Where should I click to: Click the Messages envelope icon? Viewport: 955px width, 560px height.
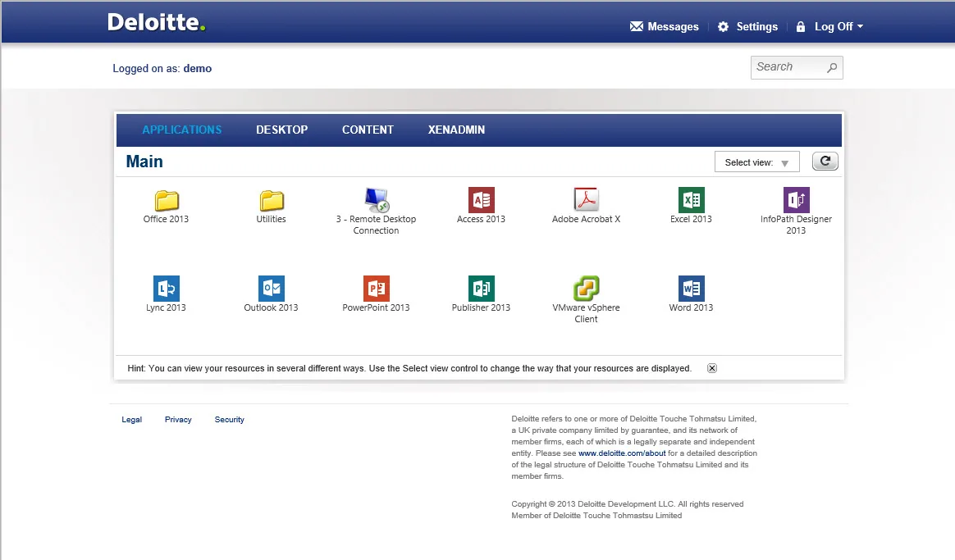(x=637, y=27)
